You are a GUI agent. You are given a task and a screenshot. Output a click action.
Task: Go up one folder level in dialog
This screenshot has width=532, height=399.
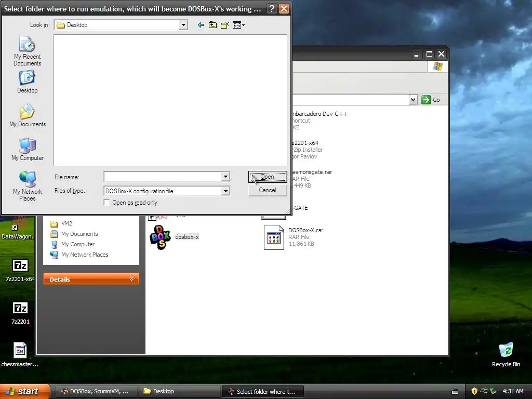click(212, 25)
